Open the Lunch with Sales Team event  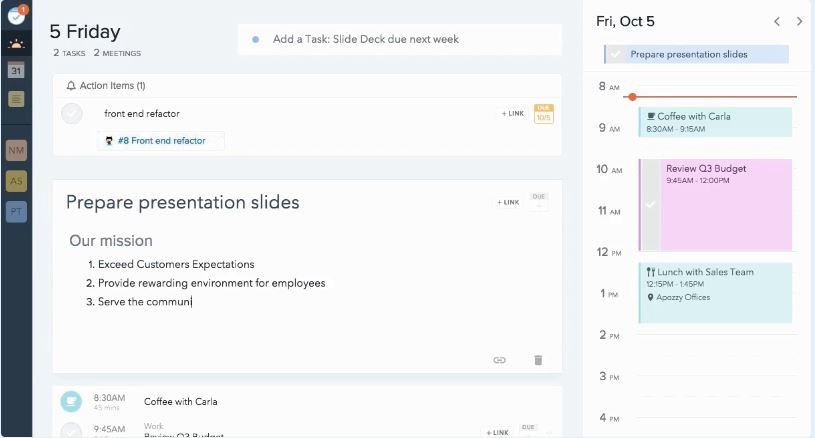click(715, 292)
